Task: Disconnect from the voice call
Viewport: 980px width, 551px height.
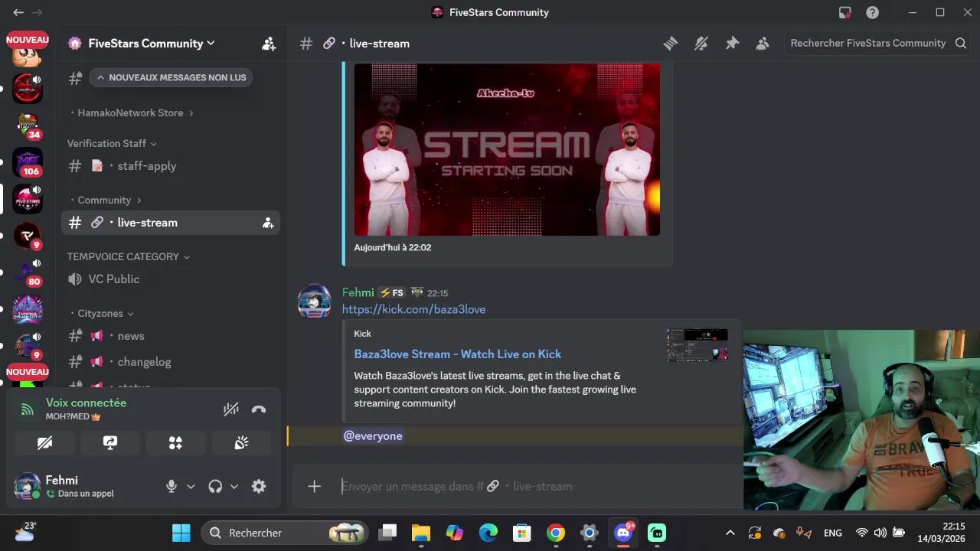Action: pos(259,409)
